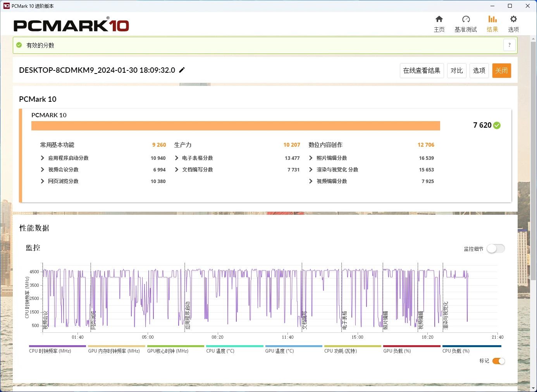The image size is (537, 392).
Task: Toggle the 监控细节 switch on
Action: point(496,248)
